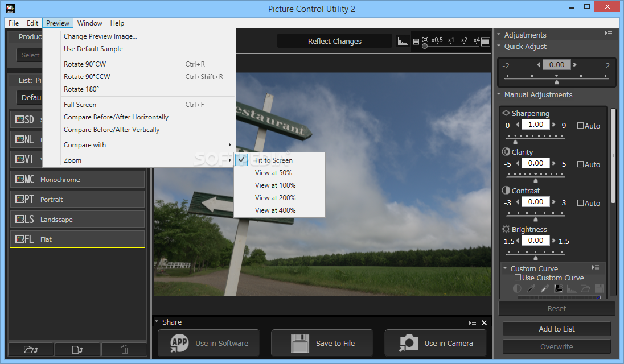
Task: Click the import folder icon below the list
Action: tap(31, 350)
